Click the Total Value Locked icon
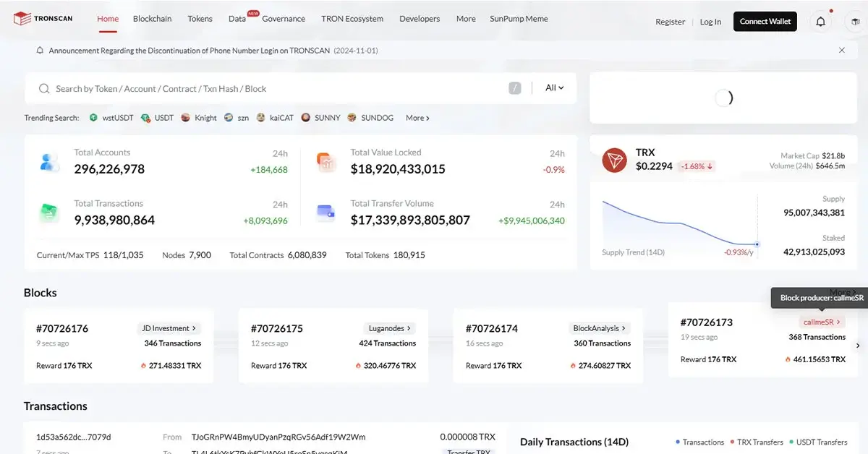 326,162
